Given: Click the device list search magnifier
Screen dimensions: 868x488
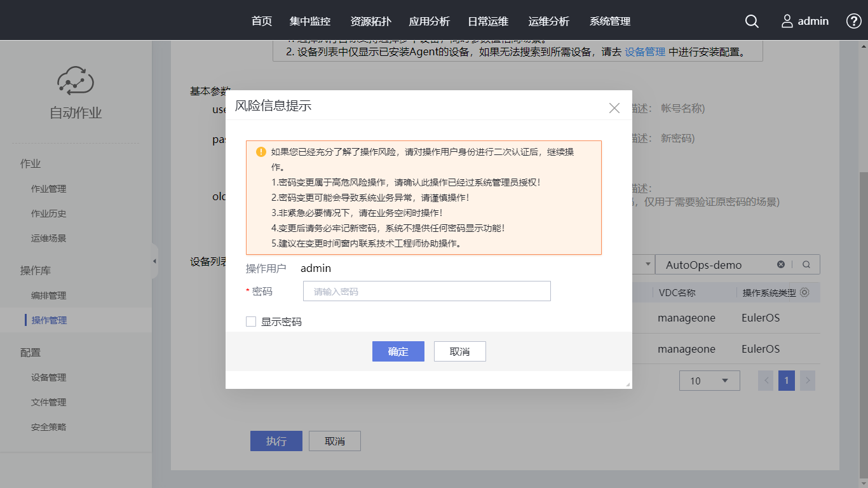Looking at the screenshot, I should [806, 264].
